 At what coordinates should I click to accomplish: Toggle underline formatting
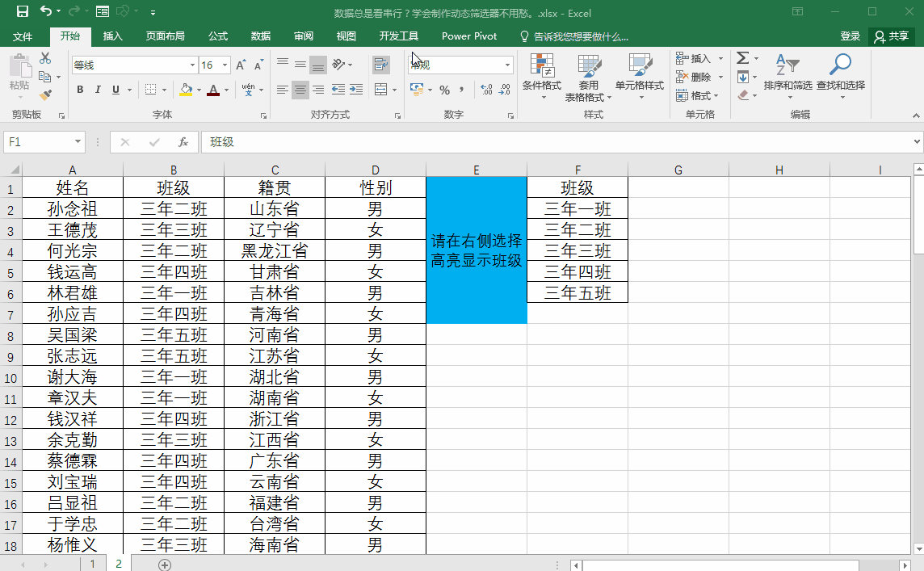pyautogui.click(x=115, y=90)
